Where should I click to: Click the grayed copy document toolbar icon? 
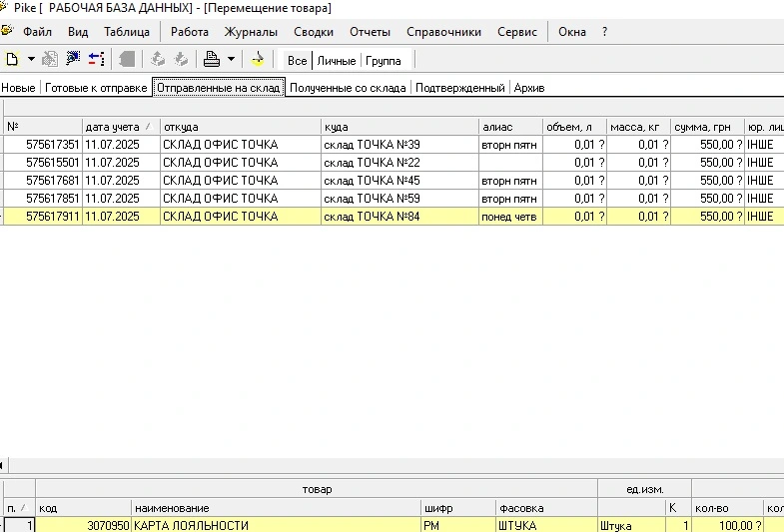pos(50,60)
